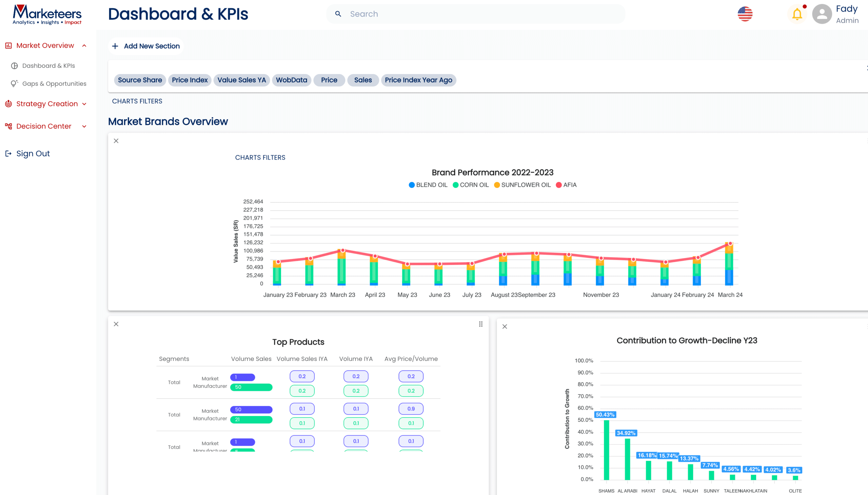Toggle SUNFLOWER OIL orange legend swatch

[497, 185]
